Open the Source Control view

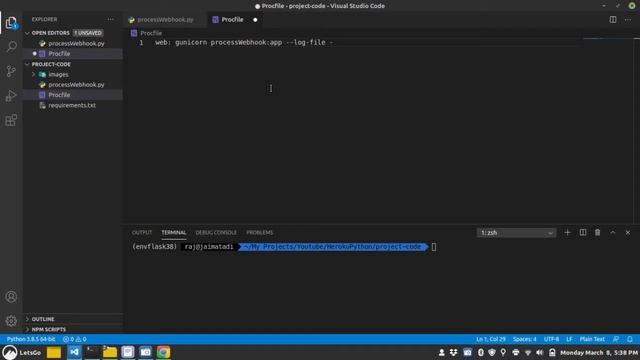point(11,71)
